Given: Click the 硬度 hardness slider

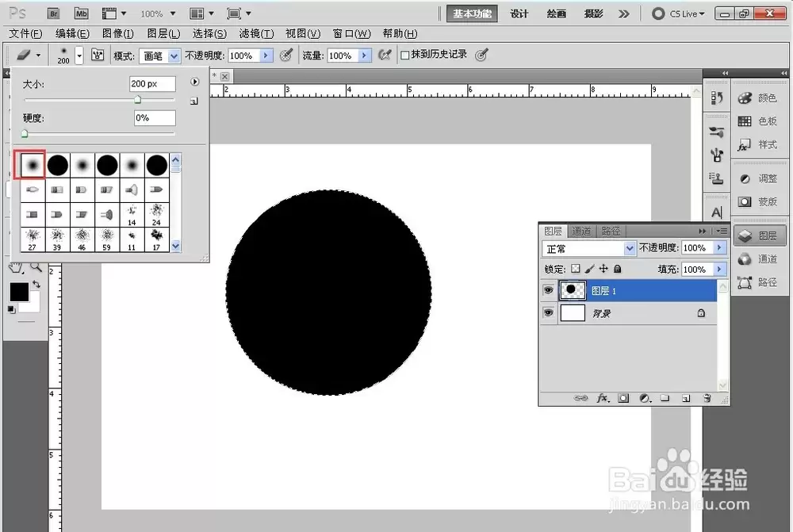Looking at the screenshot, I should [99, 133].
